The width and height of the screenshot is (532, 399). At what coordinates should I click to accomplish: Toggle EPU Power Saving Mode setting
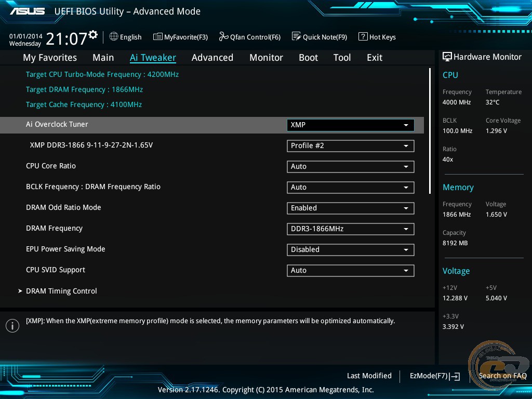click(x=350, y=250)
